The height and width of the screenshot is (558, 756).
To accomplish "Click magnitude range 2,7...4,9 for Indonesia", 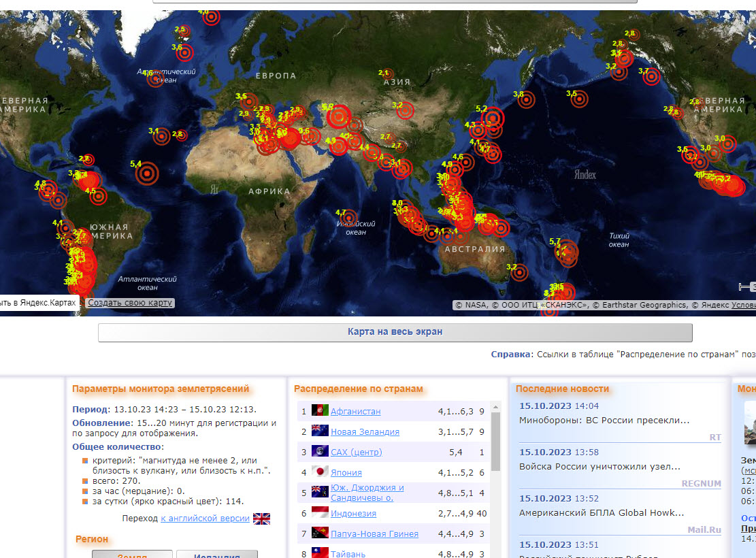I will pyautogui.click(x=456, y=513).
